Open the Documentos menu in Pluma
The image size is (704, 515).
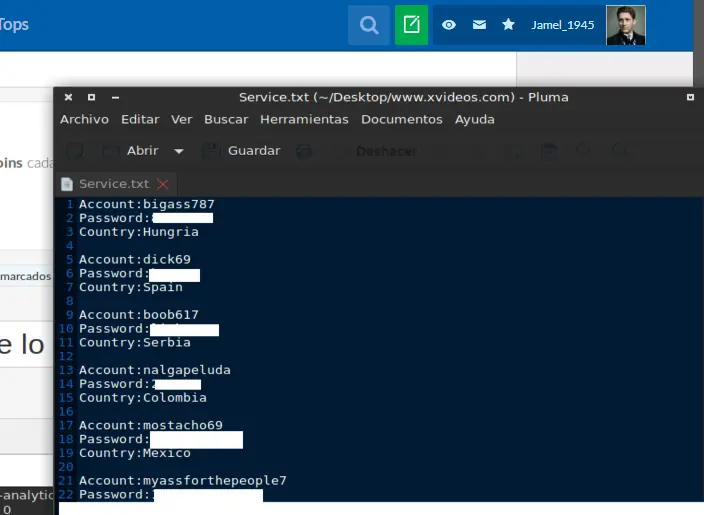[402, 119]
